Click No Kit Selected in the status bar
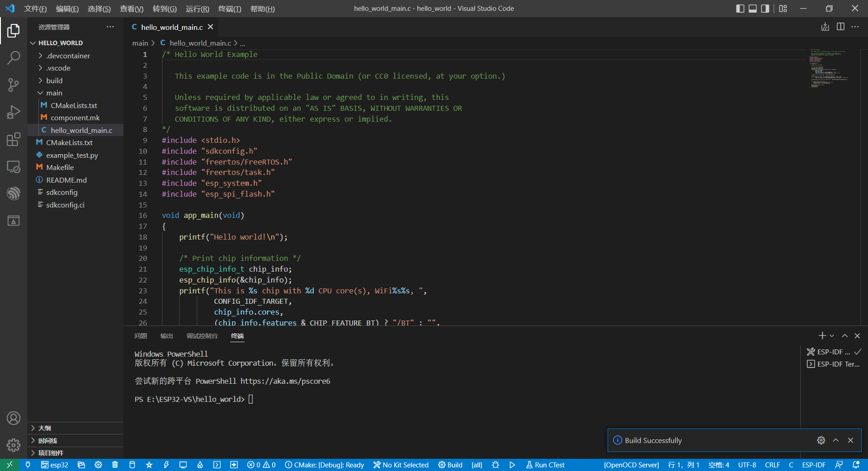 coord(401,465)
